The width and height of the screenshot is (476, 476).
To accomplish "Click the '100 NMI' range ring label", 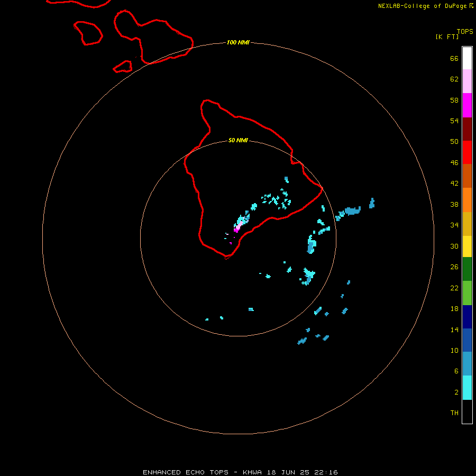I will (x=238, y=42).
